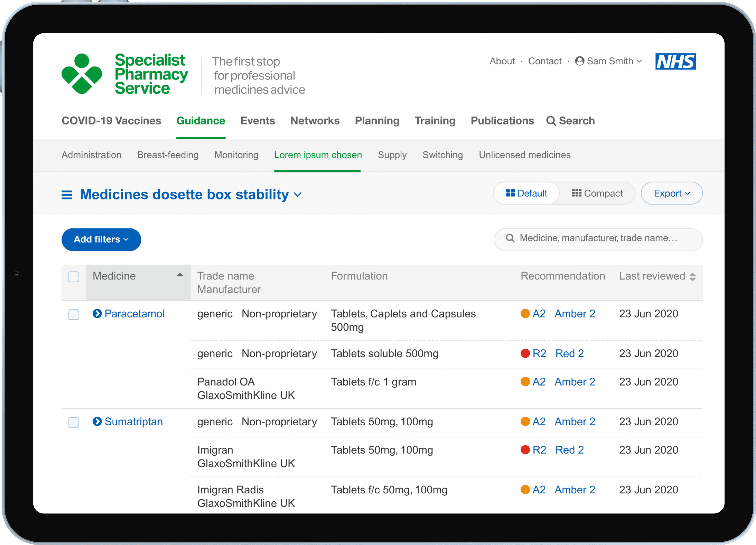Tick the Paracetamol row checkbox
This screenshot has height=545, width=756.
click(74, 314)
